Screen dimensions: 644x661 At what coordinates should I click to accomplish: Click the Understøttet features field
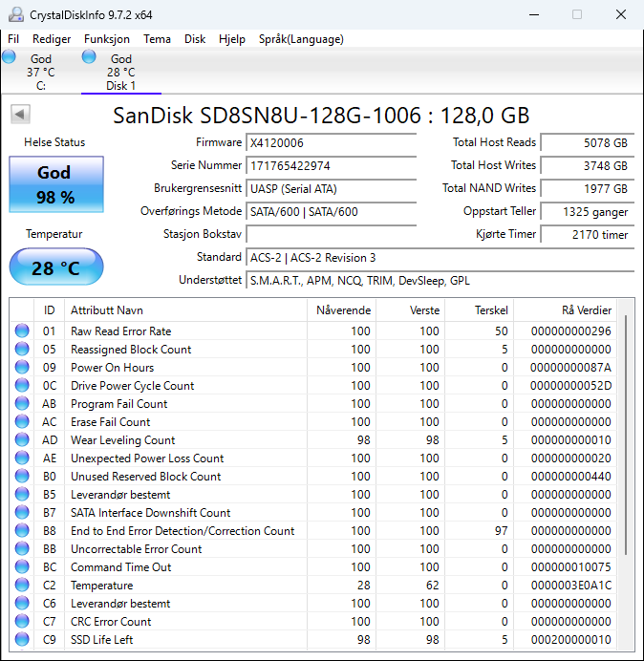tap(440, 280)
